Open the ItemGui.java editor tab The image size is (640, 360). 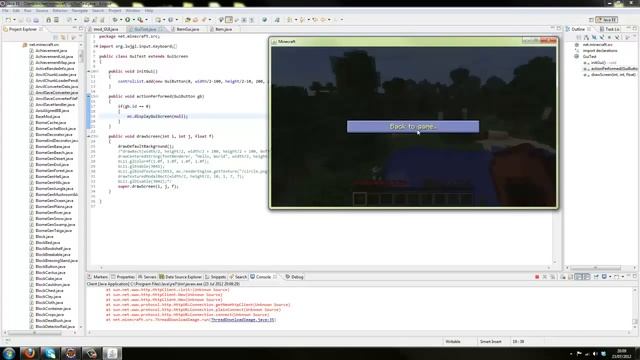tap(188, 29)
